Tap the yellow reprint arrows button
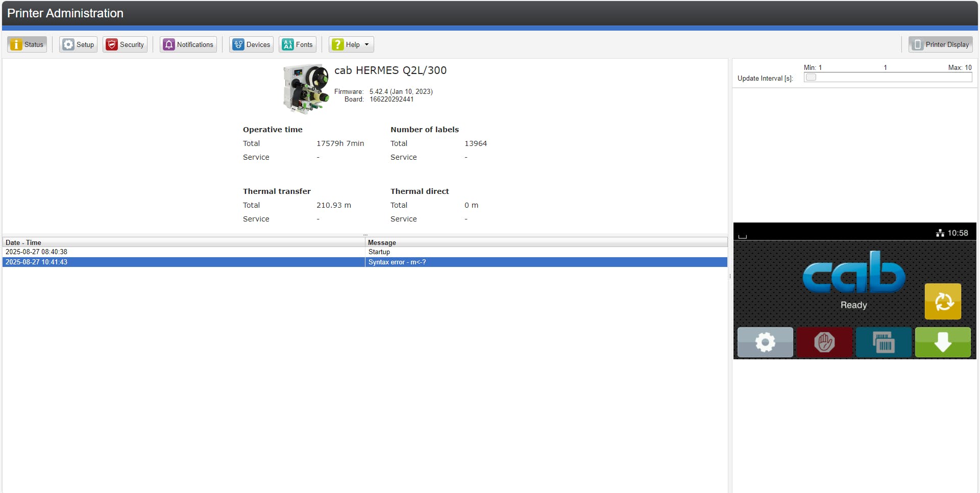This screenshot has height=493, width=980. (943, 301)
